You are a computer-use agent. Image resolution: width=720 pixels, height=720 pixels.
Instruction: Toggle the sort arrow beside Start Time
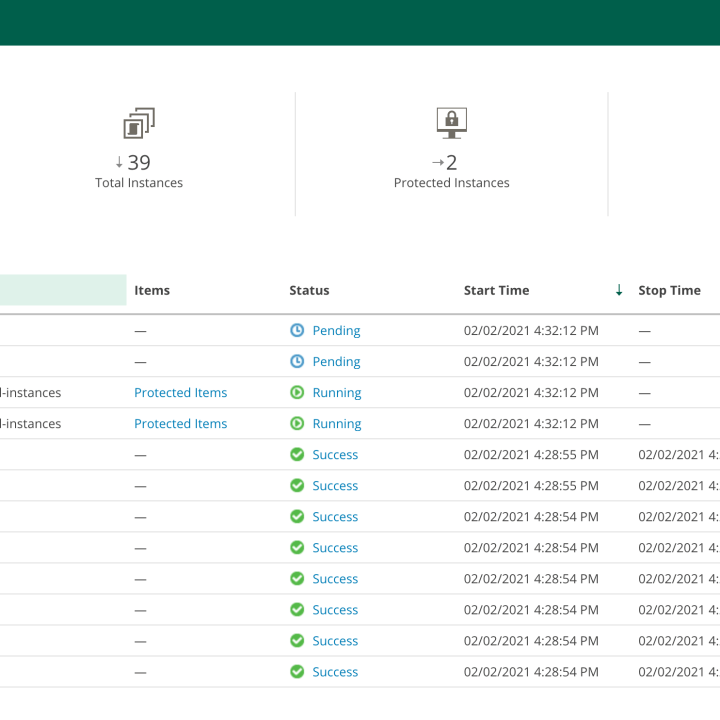point(619,290)
